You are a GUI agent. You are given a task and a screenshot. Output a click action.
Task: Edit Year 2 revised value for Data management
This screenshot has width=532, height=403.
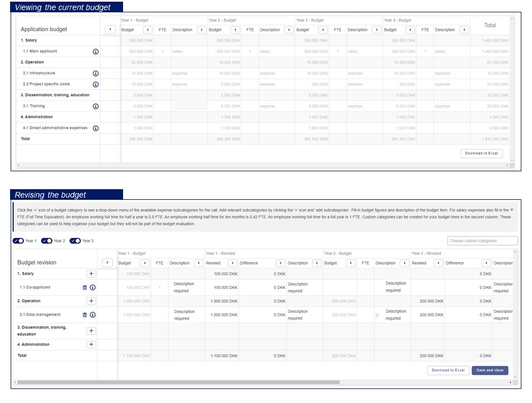[x=427, y=315]
